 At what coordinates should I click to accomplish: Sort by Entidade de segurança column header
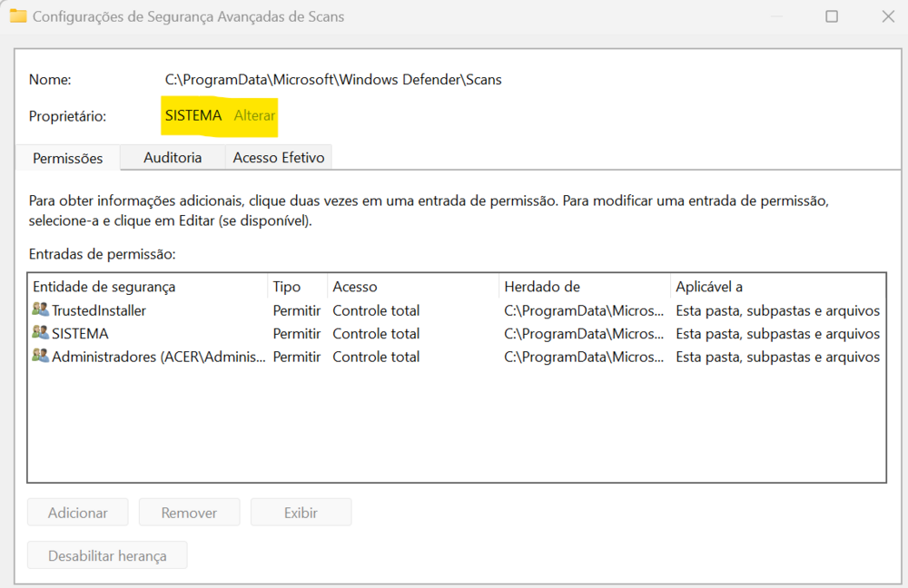pyautogui.click(x=104, y=287)
